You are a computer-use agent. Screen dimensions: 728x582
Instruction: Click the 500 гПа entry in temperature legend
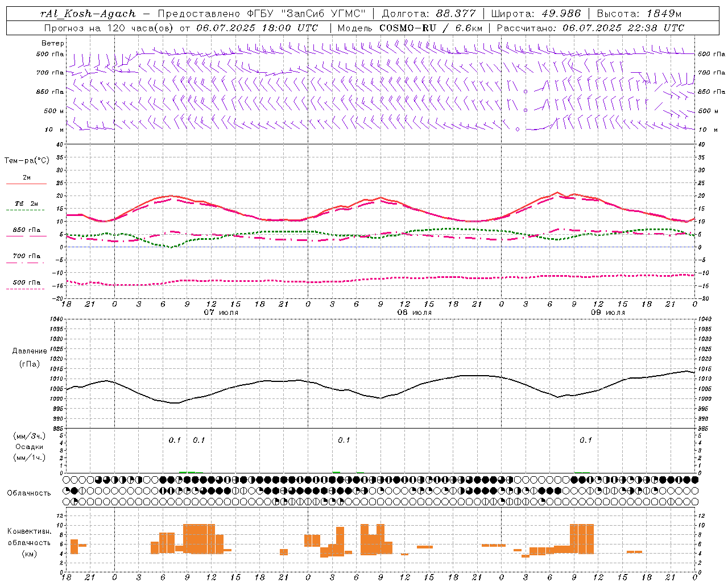(27, 282)
